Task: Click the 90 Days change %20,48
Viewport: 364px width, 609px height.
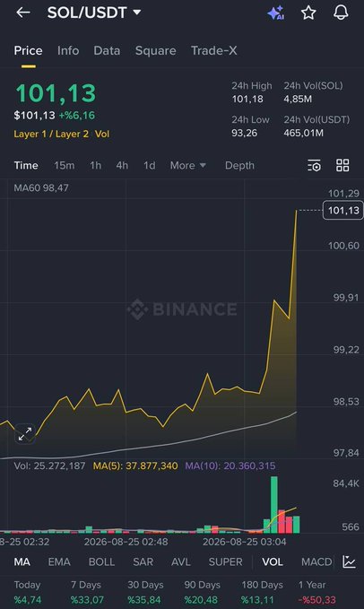Action: pos(201,600)
